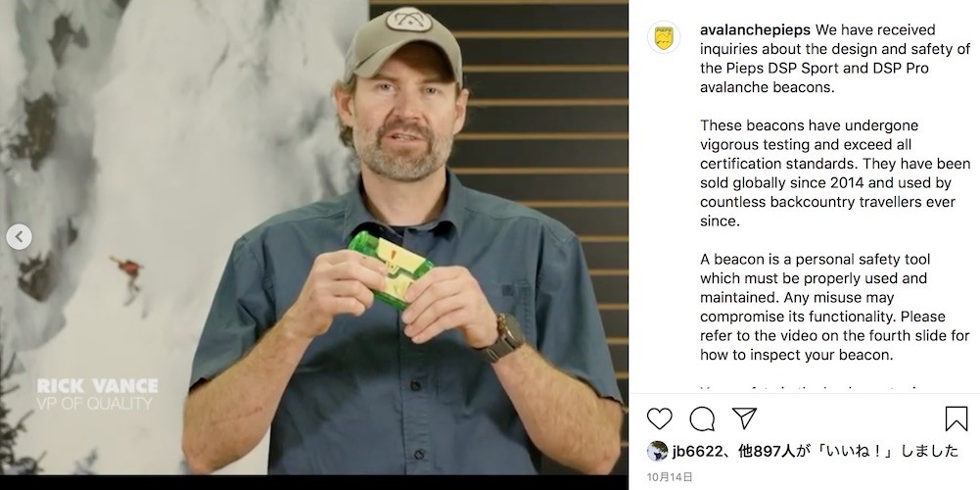The height and width of the screenshot is (490, 980).
Task: Click the opening caption paragraph about inquiries
Action: point(835,59)
